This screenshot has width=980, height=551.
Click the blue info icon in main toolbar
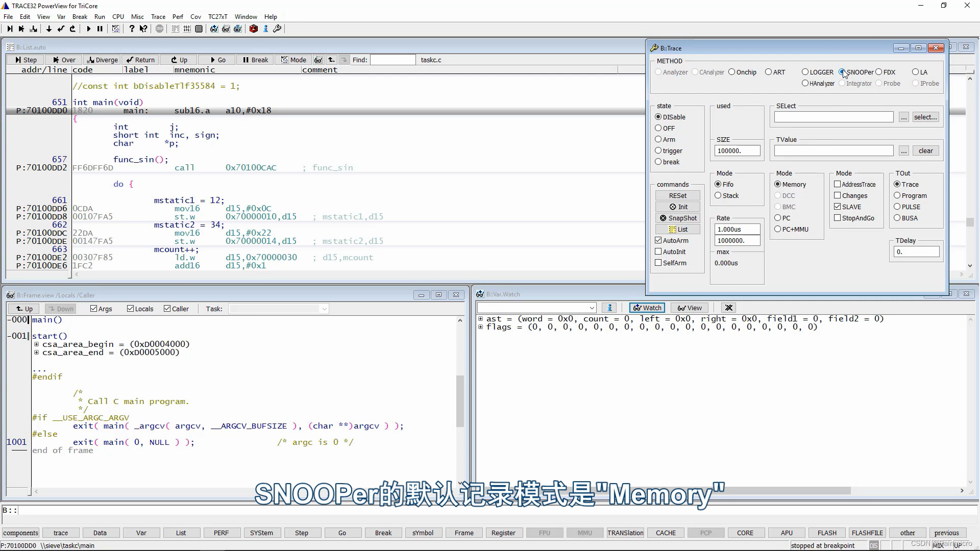[x=265, y=29]
